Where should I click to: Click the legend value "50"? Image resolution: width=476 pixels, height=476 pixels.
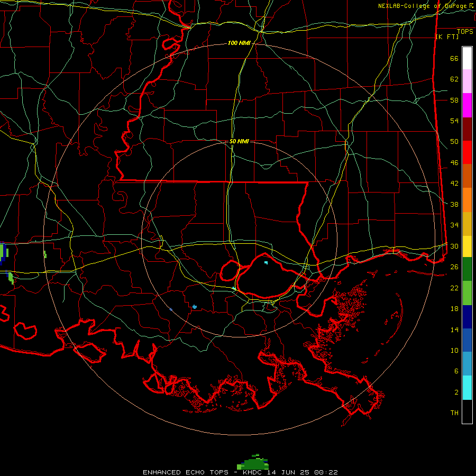(454, 142)
